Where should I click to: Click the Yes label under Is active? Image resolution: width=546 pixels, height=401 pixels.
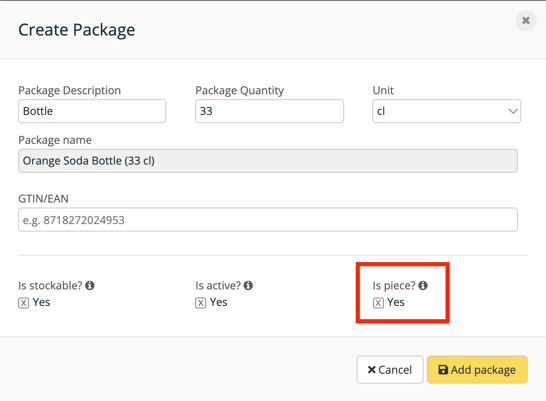click(219, 302)
